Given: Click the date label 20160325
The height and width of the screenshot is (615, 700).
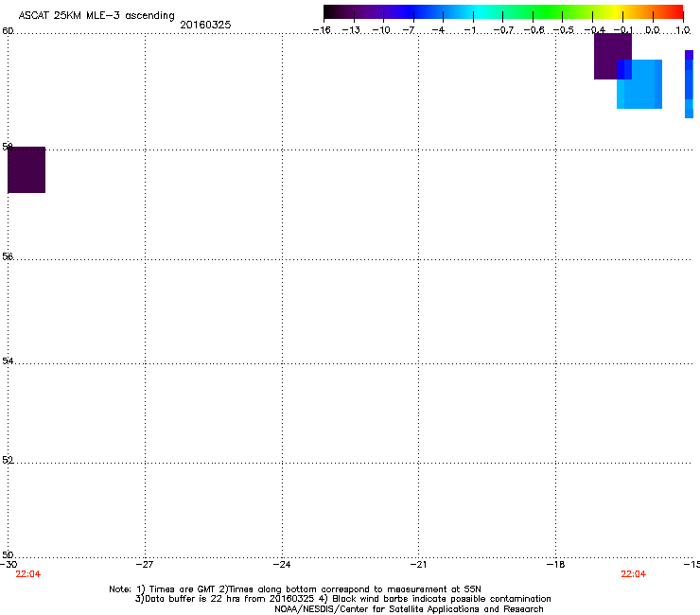Looking at the screenshot, I should (205, 25).
